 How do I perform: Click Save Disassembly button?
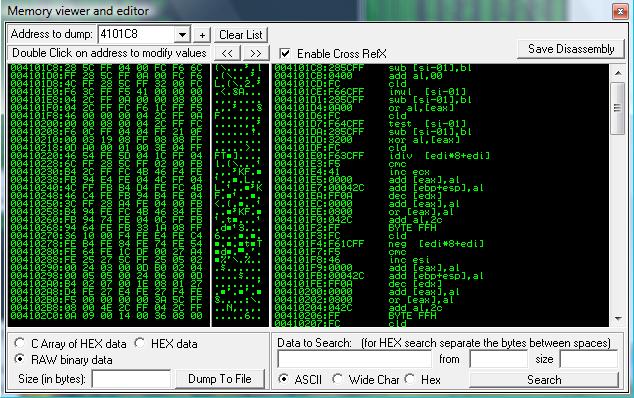571,49
